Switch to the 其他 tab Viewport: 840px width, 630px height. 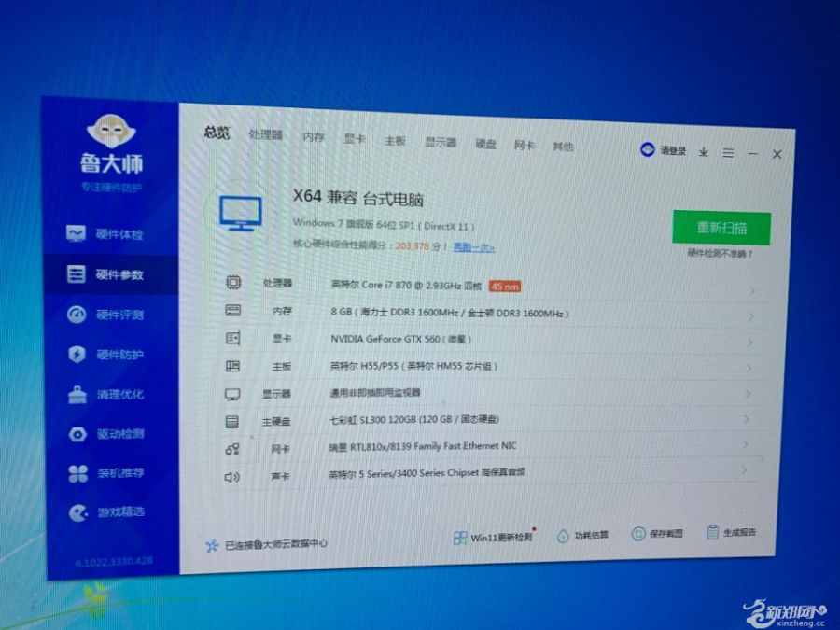[x=563, y=147]
